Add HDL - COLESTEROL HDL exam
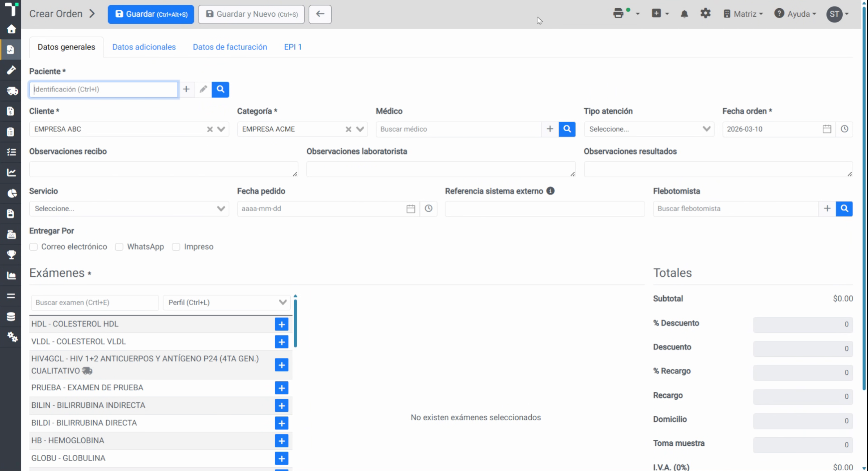This screenshot has width=868, height=471. [281, 324]
